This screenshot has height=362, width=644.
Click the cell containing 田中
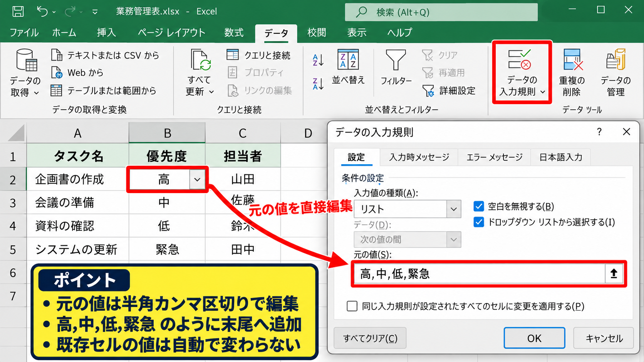pos(243,249)
